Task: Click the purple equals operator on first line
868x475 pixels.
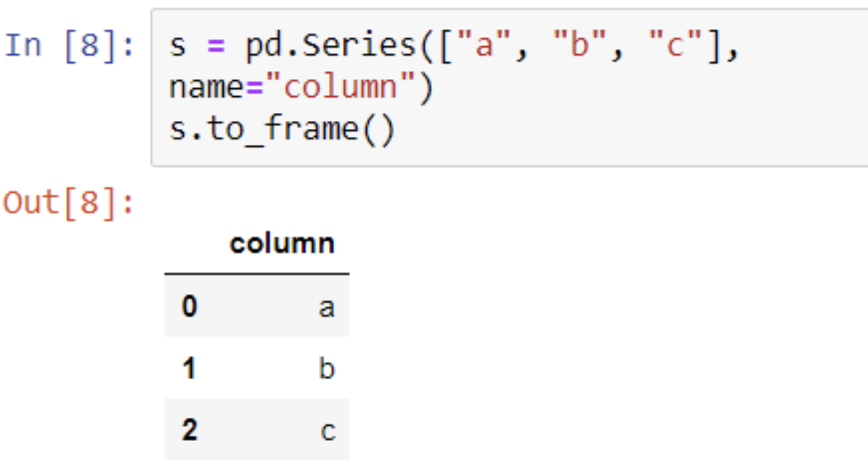Action: pyautogui.click(x=216, y=48)
